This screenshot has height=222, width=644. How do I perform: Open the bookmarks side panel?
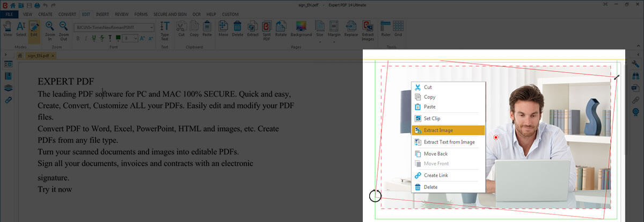pos(8,76)
